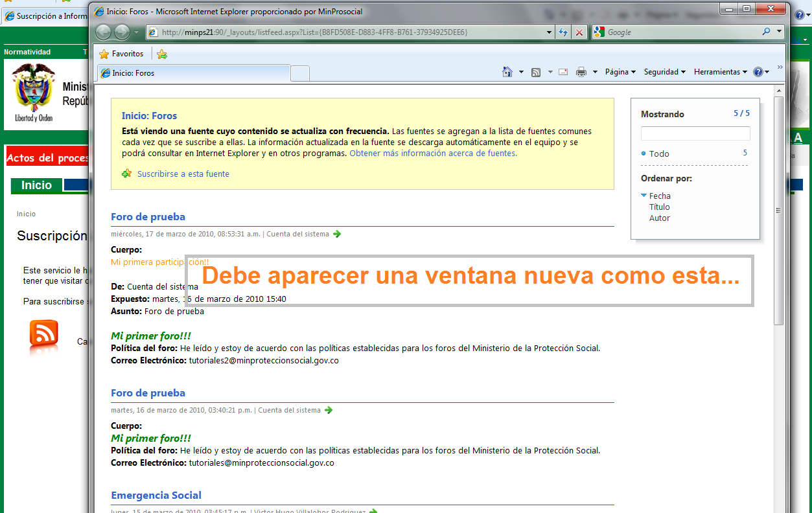Sort the feed by Título
Screen dimensions: 812x513
[659, 207]
